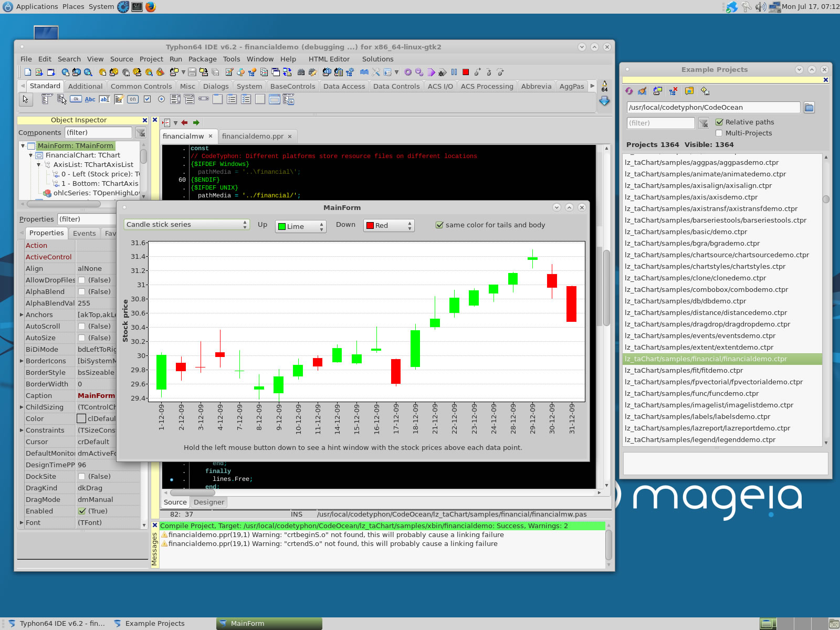Stop debugging with the red square
Screen dimensions: 840x630
(466, 72)
